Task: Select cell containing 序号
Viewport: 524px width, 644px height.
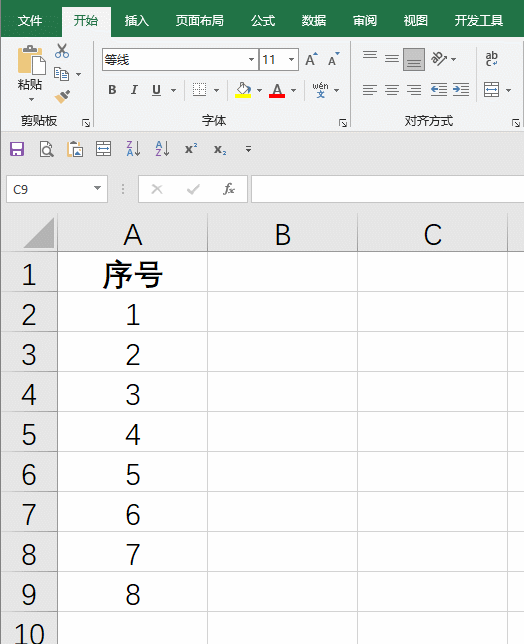Action: (x=133, y=274)
